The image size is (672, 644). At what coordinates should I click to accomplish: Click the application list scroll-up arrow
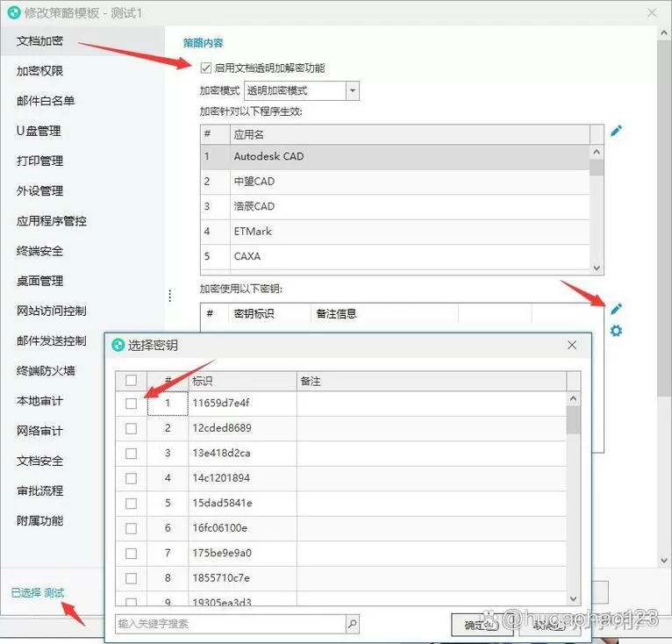(597, 152)
